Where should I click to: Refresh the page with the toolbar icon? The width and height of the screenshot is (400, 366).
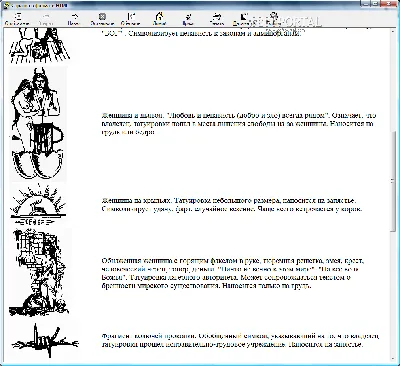131,19
